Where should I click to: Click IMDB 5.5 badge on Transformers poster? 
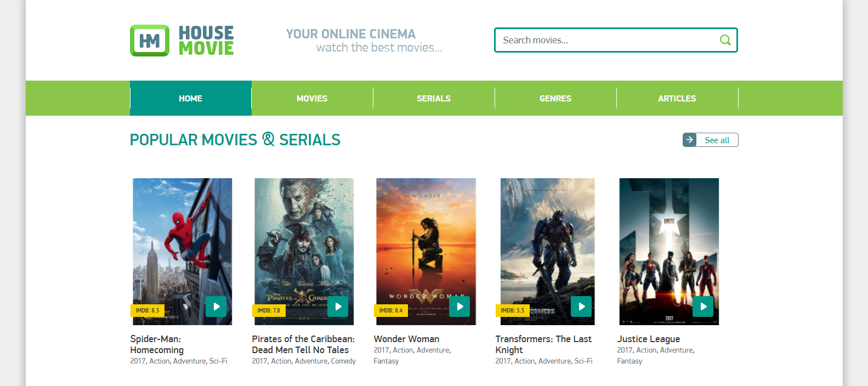point(512,310)
